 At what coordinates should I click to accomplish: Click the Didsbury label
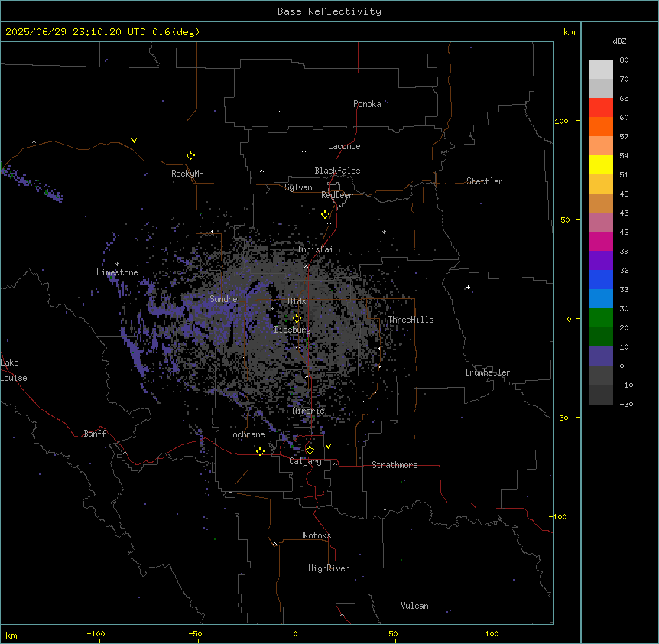coord(293,330)
